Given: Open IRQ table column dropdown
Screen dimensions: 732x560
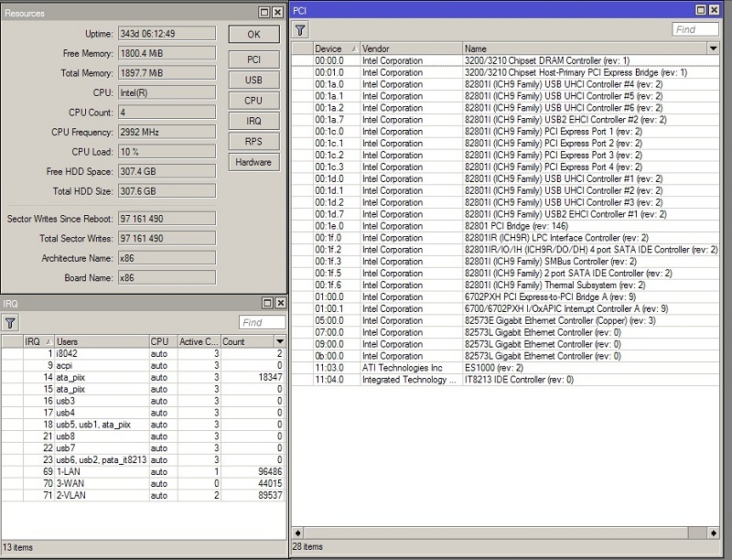Looking at the screenshot, I should click(280, 341).
